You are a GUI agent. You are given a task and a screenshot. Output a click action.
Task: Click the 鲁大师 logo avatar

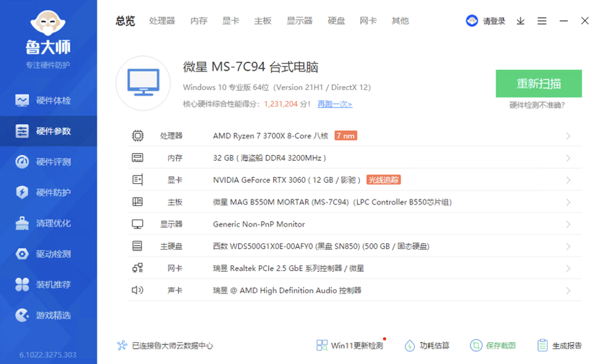48,23
